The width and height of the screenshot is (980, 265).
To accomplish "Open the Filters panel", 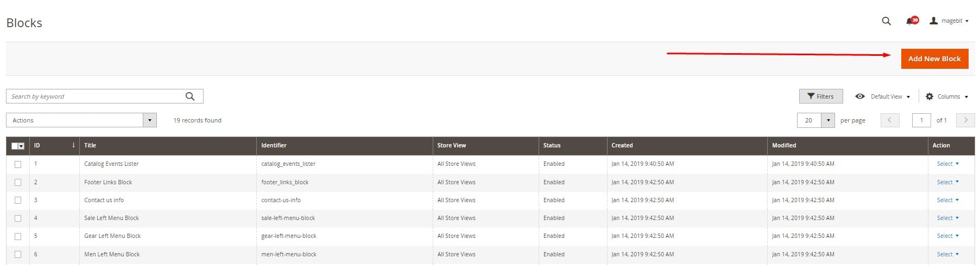I will (x=821, y=96).
